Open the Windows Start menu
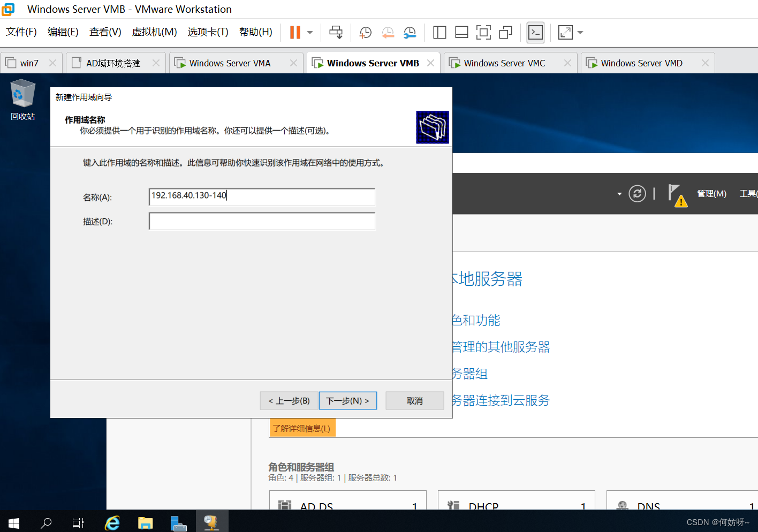 [14, 522]
